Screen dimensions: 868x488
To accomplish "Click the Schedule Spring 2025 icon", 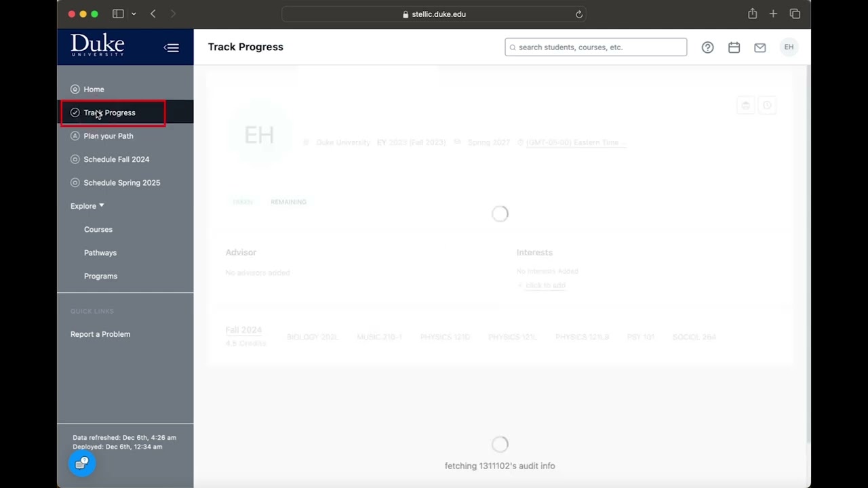I will 75,183.
